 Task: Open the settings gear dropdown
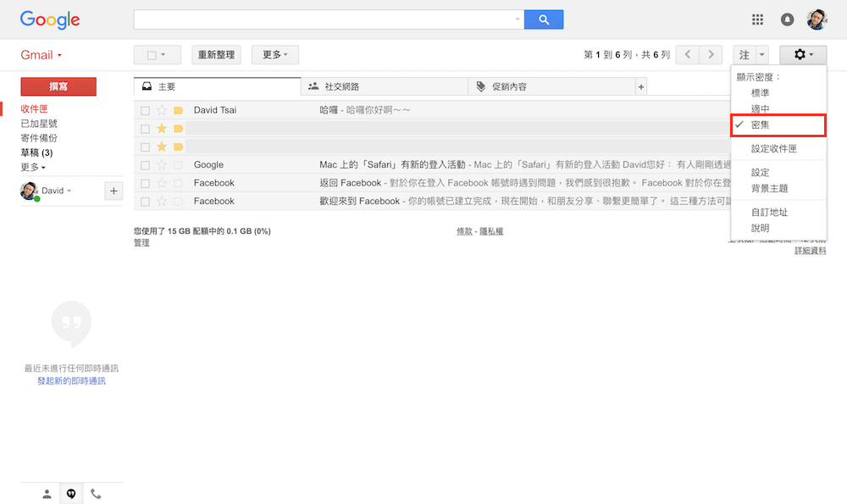click(x=802, y=55)
